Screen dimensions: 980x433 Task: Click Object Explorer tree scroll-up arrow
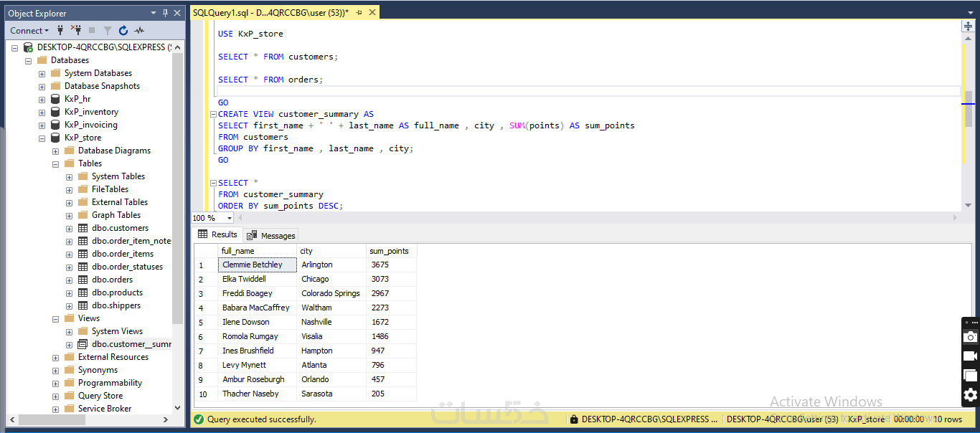tap(178, 47)
